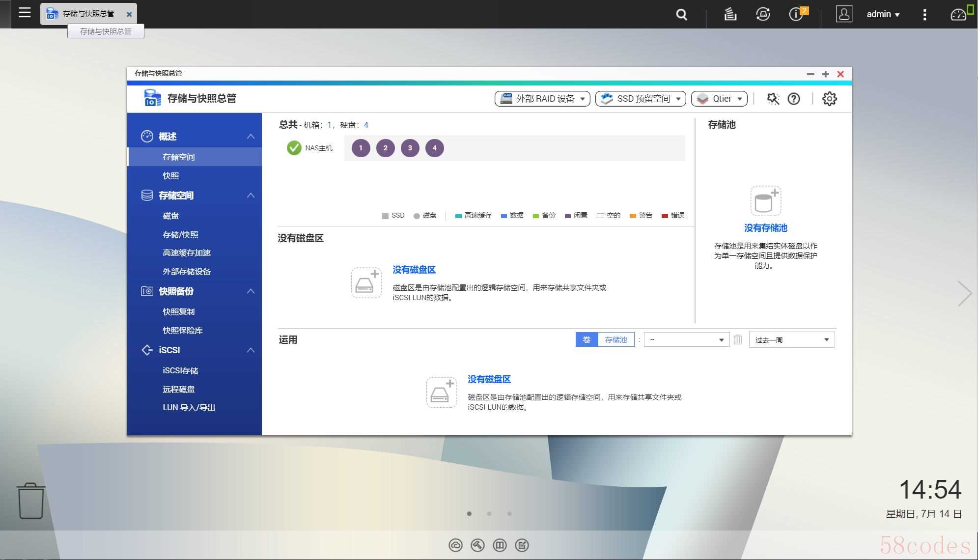Open event notifications info icon

pyautogui.click(x=796, y=14)
